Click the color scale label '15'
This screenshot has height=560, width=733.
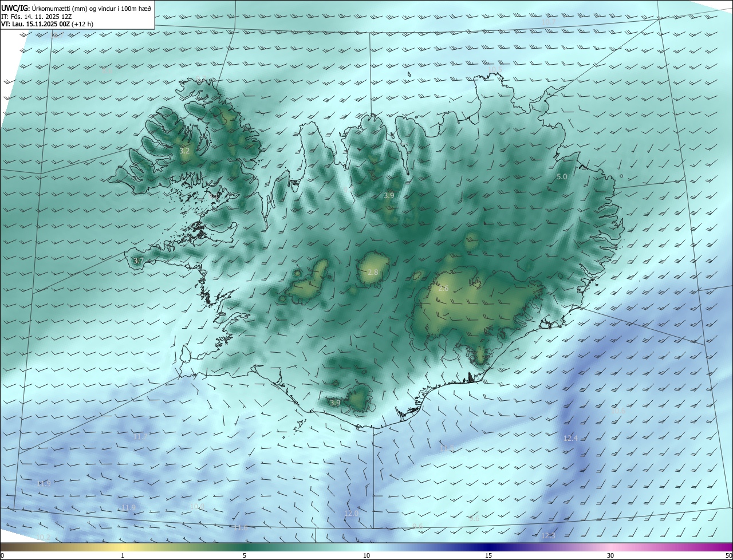488,555
